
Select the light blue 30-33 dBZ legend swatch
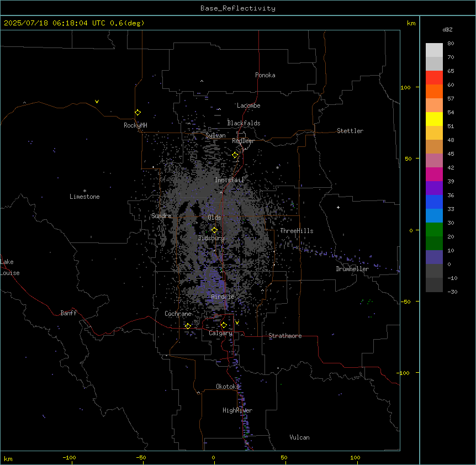(x=434, y=216)
